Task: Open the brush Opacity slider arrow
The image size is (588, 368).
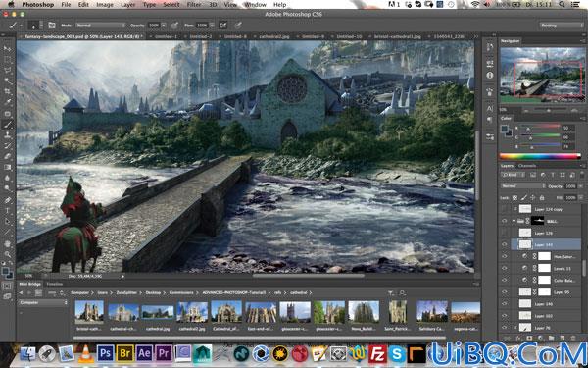Action: 164,26
